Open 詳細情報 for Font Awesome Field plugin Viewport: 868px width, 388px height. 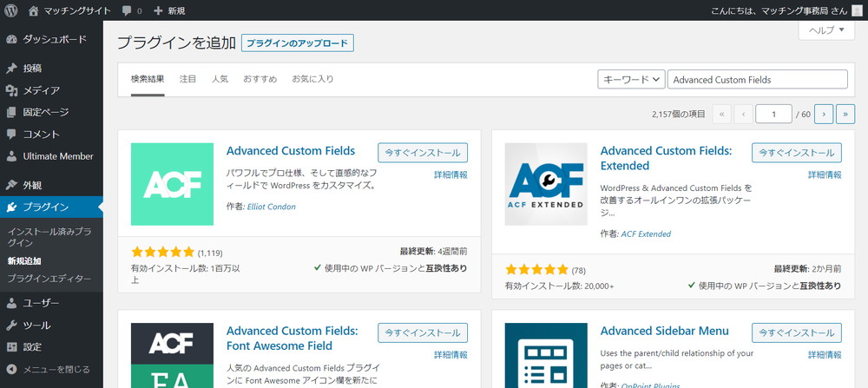pyautogui.click(x=450, y=355)
